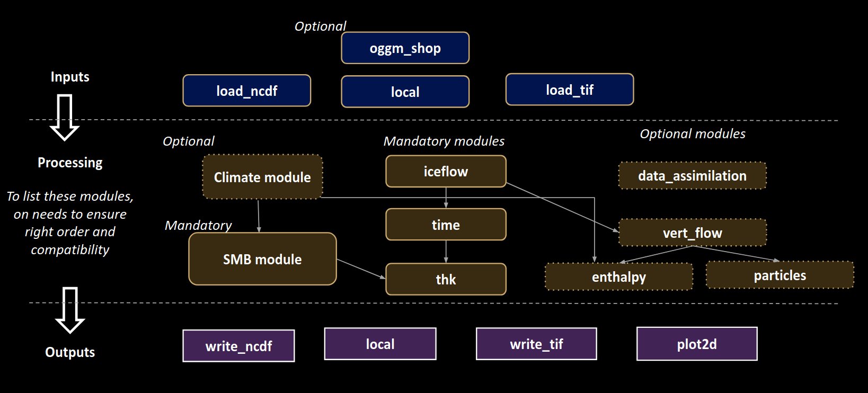This screenshot has width=868, height=393.
Task: Click the oggm_shop input module box
Action: pos(405,48)
